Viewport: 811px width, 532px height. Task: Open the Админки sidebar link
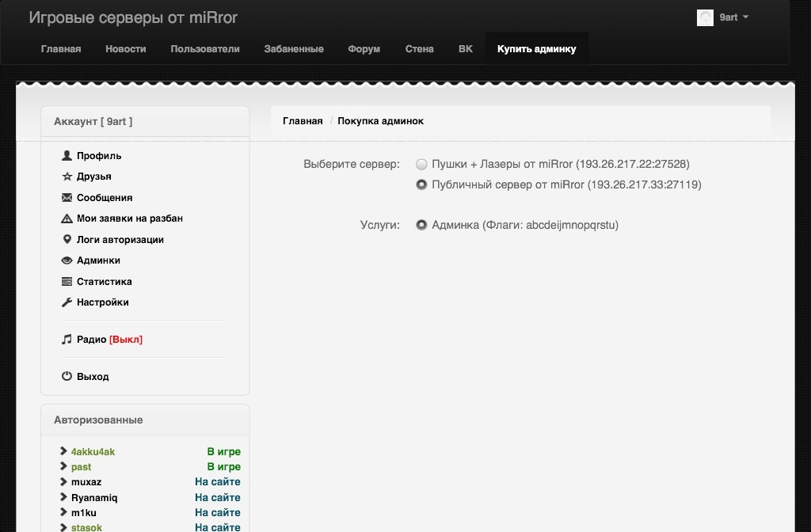98,260
